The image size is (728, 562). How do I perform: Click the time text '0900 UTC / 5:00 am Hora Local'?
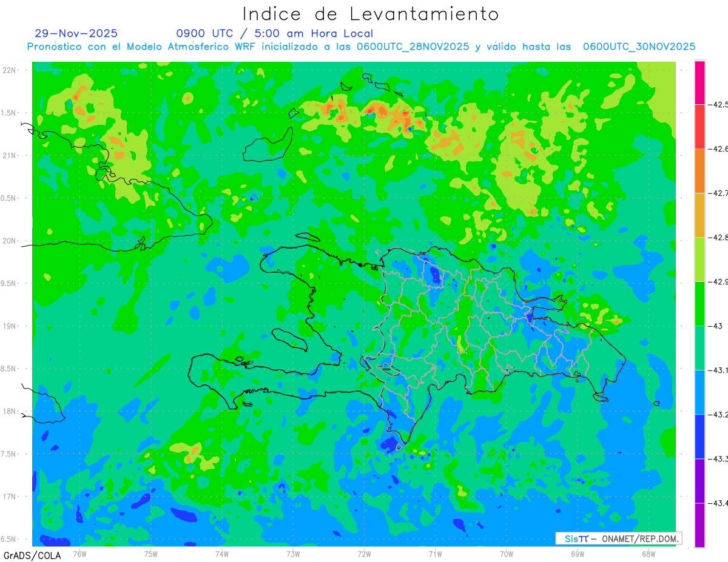pos(274,33)
